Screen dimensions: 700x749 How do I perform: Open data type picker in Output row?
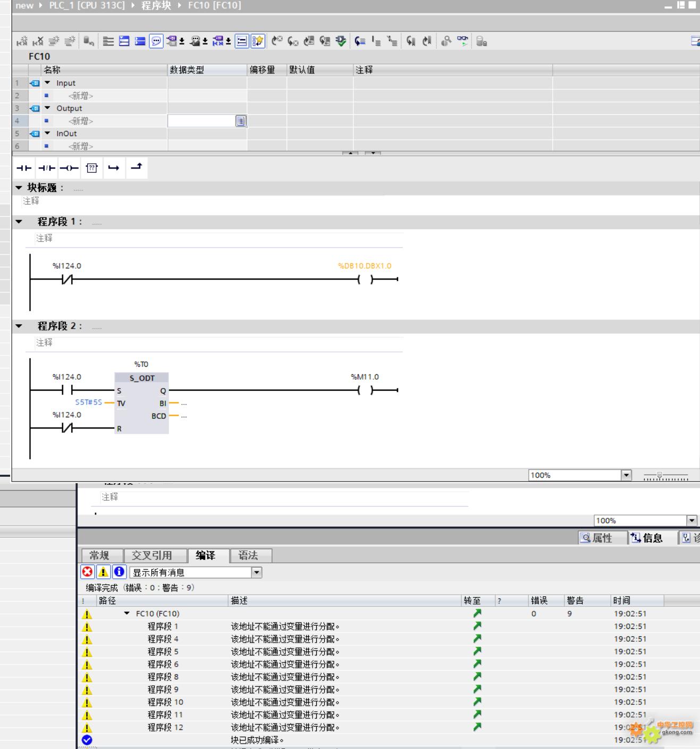tap(241, 121)
